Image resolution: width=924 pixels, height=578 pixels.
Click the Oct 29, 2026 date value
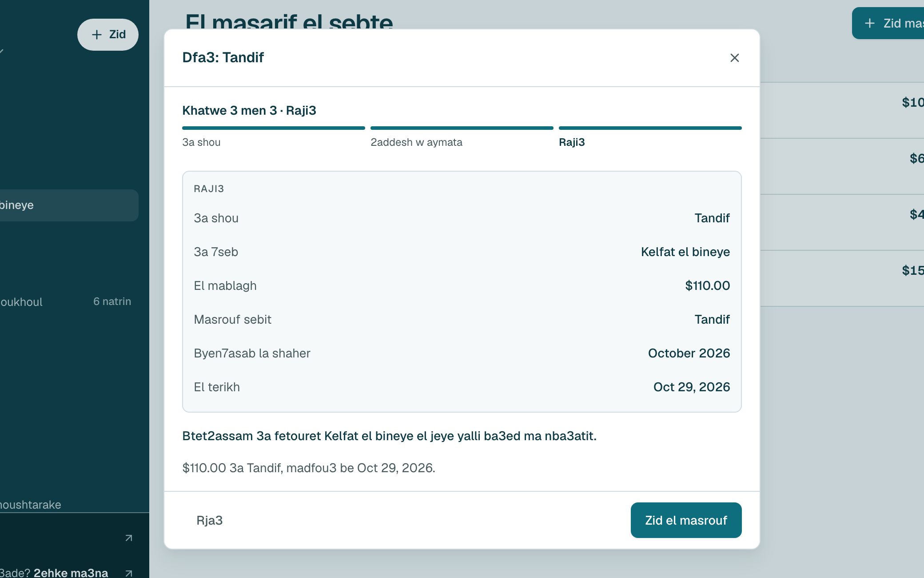click(x=691, y=387)
